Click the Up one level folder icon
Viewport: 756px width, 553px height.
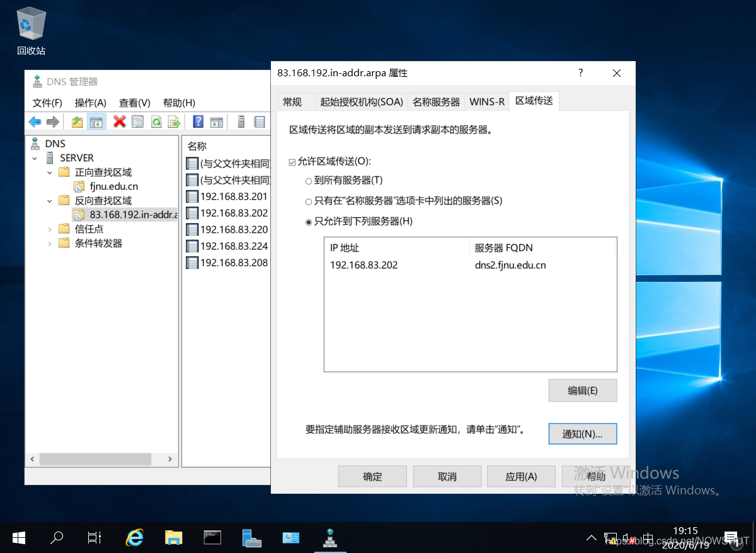click(77, 122)
